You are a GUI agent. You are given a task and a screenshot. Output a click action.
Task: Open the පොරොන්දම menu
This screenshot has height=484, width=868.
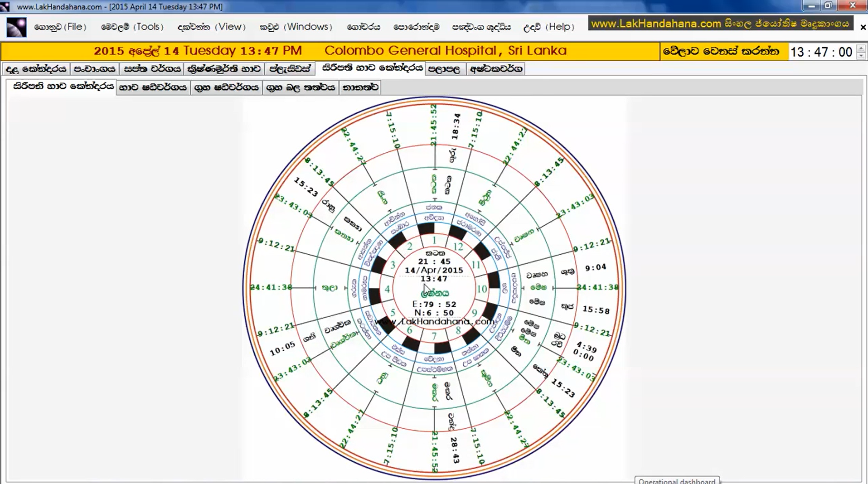coord(416,27)
